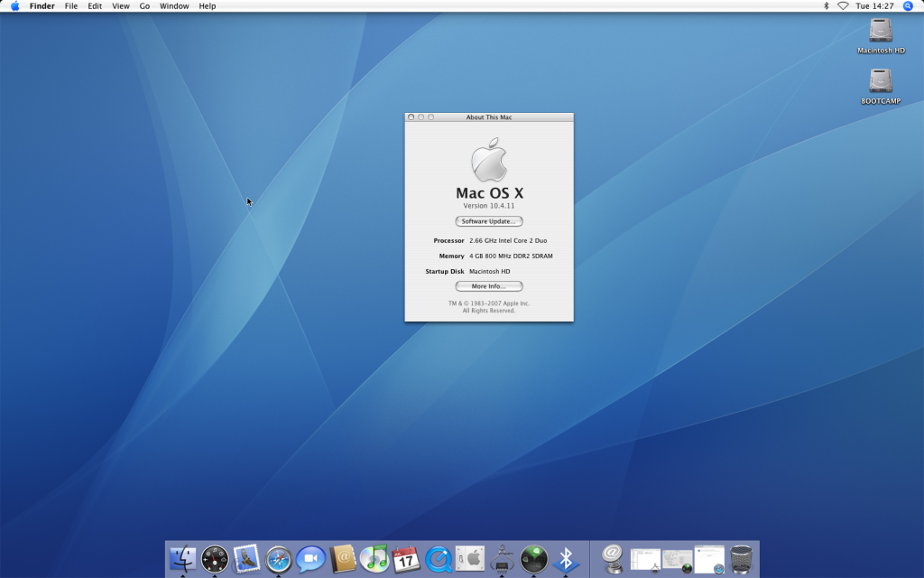Image resolution: width=924 pixels, height=578 pixels.
Task: Open the Window menu
Action: pyautogui.click(x=174, y=6)
